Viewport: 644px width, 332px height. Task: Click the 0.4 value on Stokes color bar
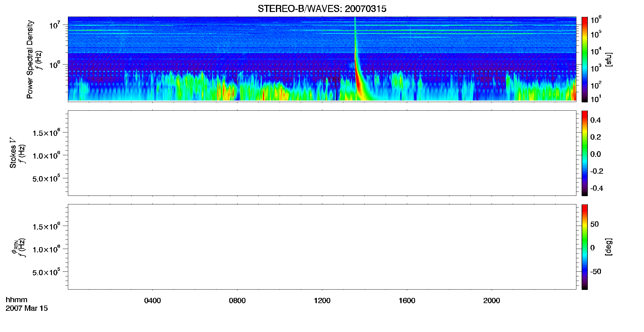pos(595,120)
